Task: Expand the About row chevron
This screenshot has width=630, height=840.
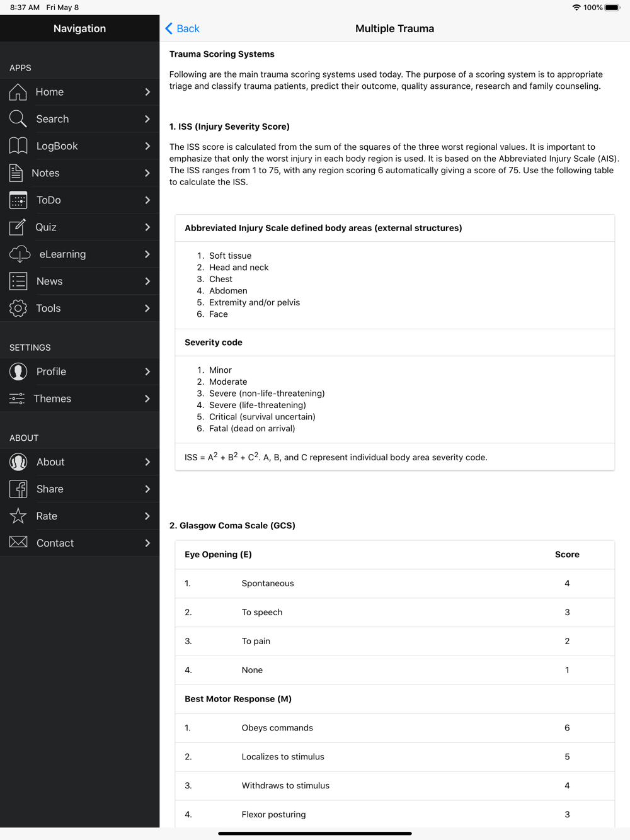Action: pos(147,462)
